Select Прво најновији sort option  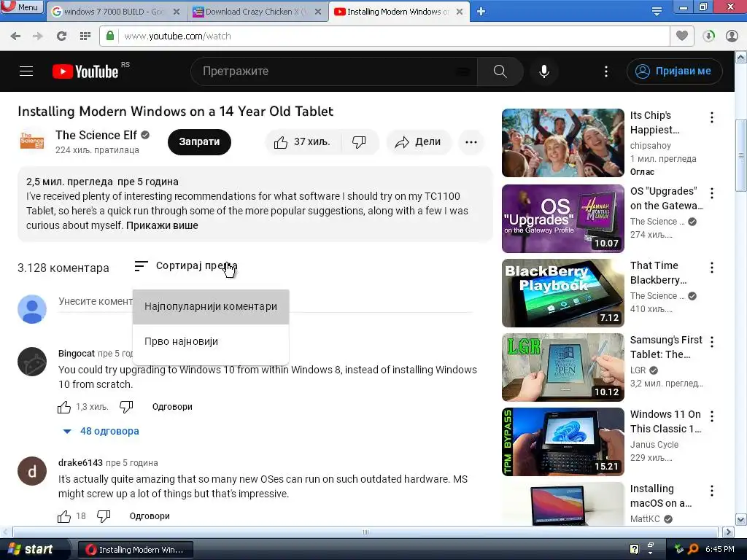(211, 341)
